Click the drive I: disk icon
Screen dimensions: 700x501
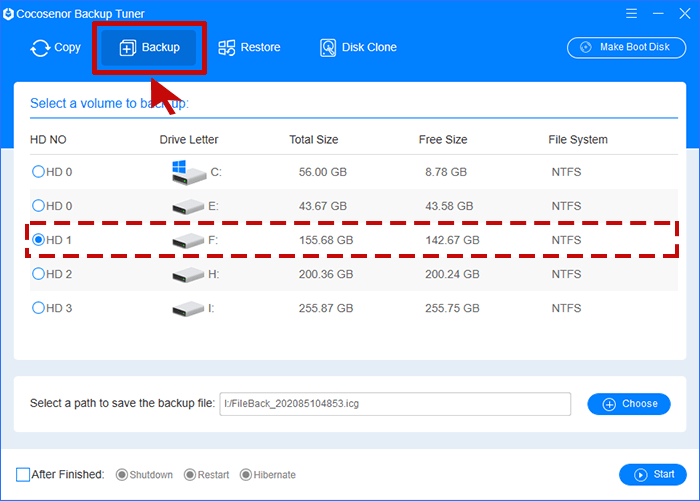tap(188, 309)
